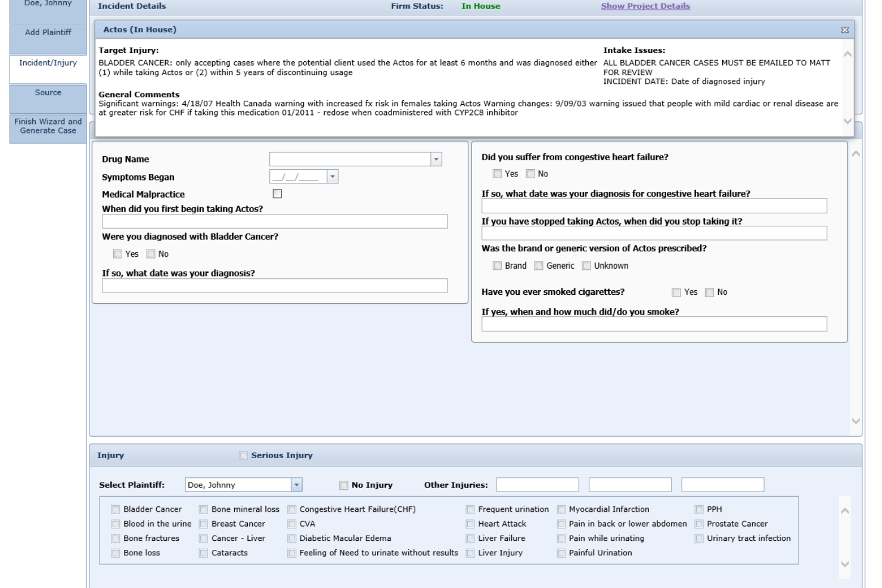Switch to Incident/Injury tab

pos(48,69)
